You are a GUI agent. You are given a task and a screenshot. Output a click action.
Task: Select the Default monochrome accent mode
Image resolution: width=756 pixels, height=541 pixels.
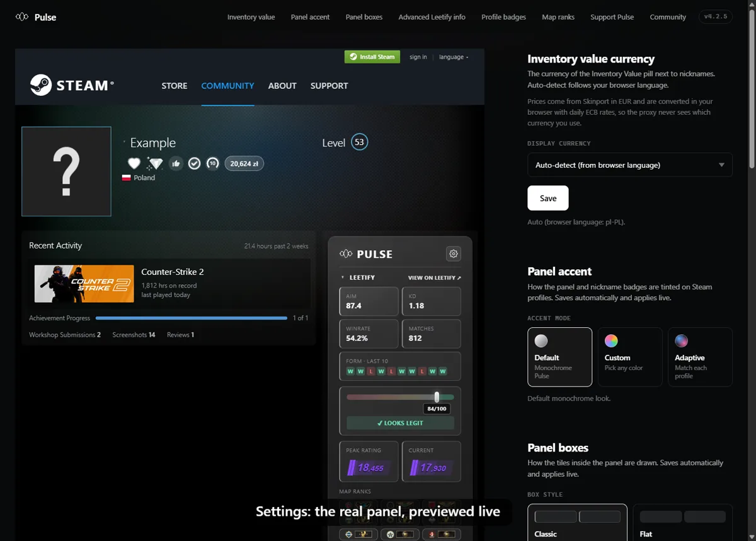click(559, 357)
